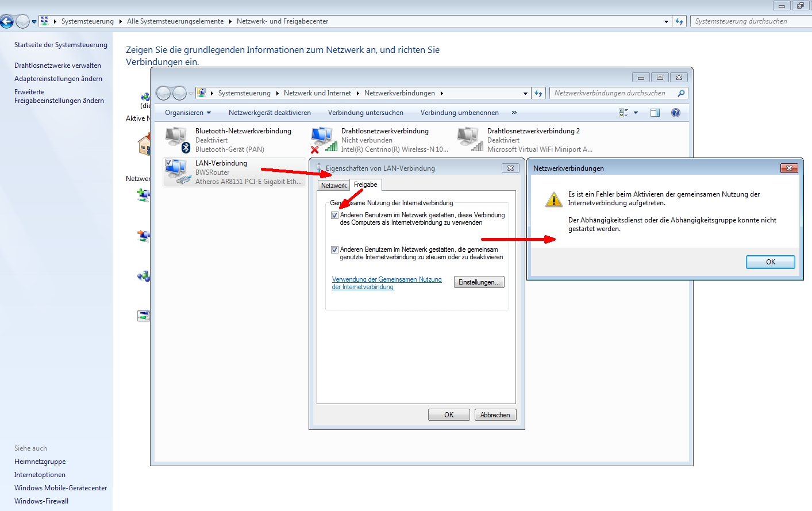The height and width of the screenshot is (511, 812).
Task: Open the Einstellungen... button
Action: coord(479,282)
